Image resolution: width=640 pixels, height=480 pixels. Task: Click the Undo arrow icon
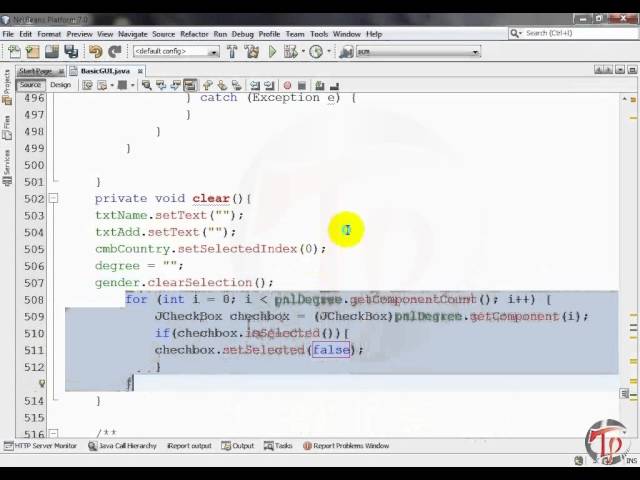click(96, 51)
